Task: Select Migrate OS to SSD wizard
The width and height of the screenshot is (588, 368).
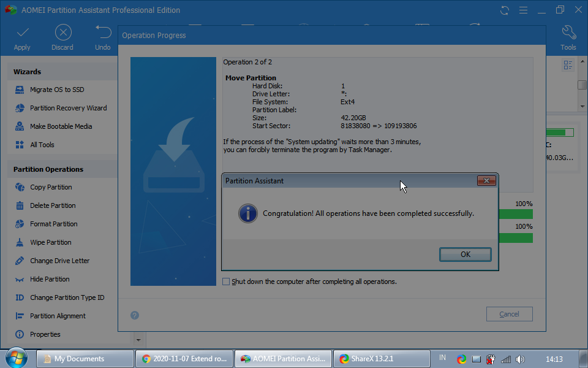Action: pyautogui.click(x=57, y=90)
